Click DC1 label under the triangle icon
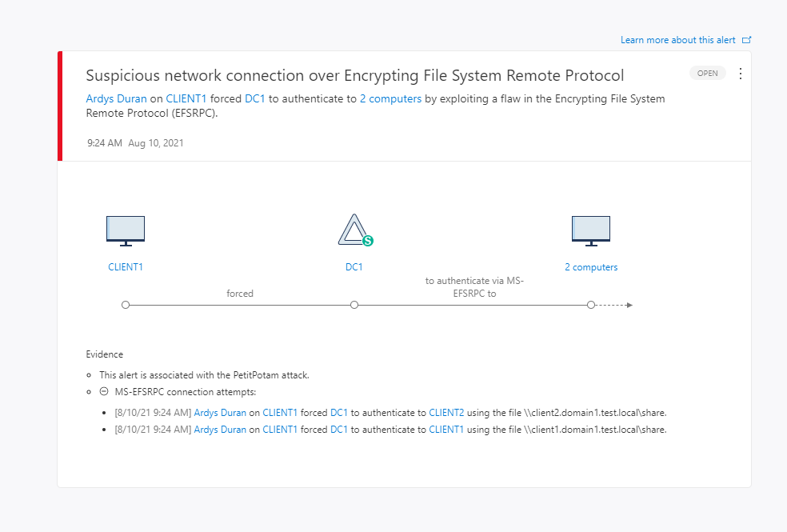787x532 pixels. pos(354,267)
